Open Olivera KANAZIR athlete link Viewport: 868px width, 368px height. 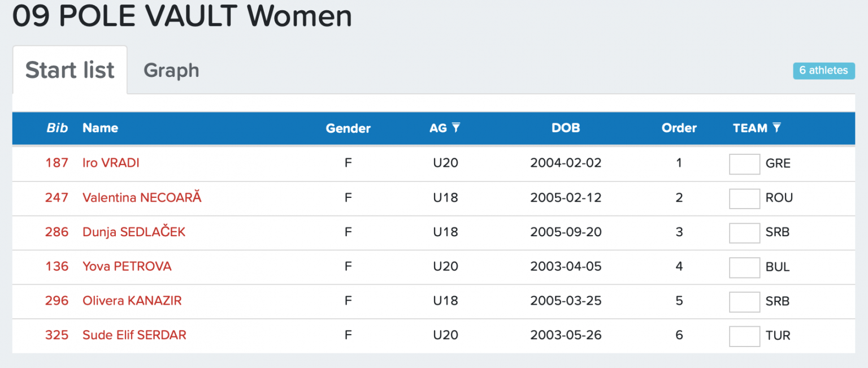(x=132, y=301)
